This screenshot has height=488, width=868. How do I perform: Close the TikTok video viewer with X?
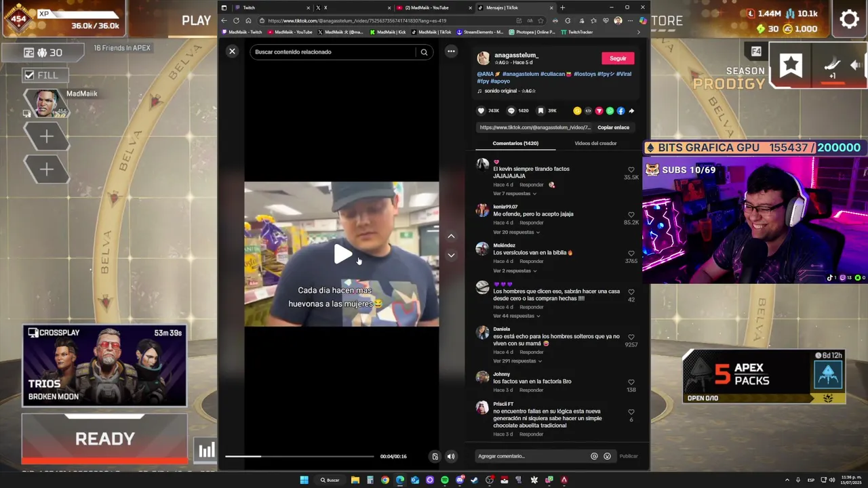[x=232, y=52]
